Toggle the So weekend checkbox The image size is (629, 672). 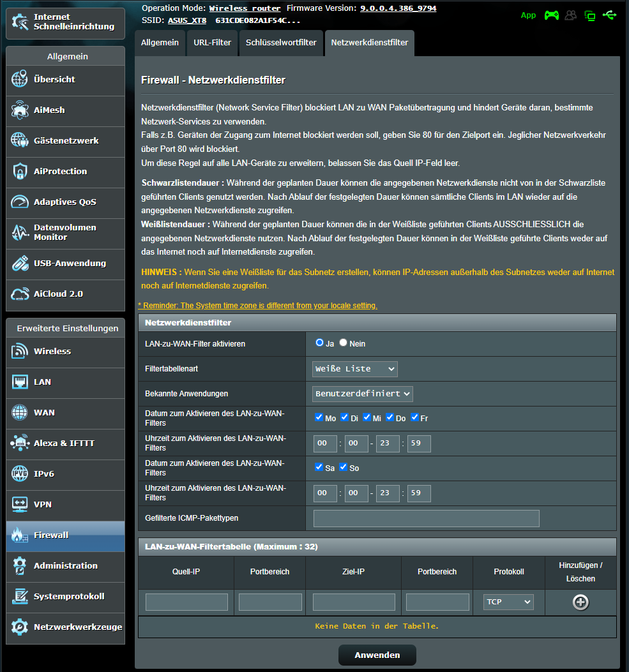click(x=343, y=467)
